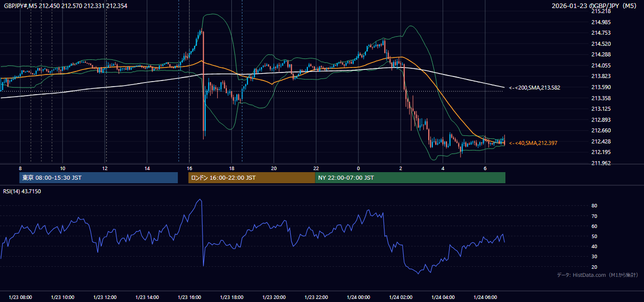The width and height of the screenshot is (644, 302).
Task: Click the 1/23 20:00 bottom time label
Action: point(275,297)
